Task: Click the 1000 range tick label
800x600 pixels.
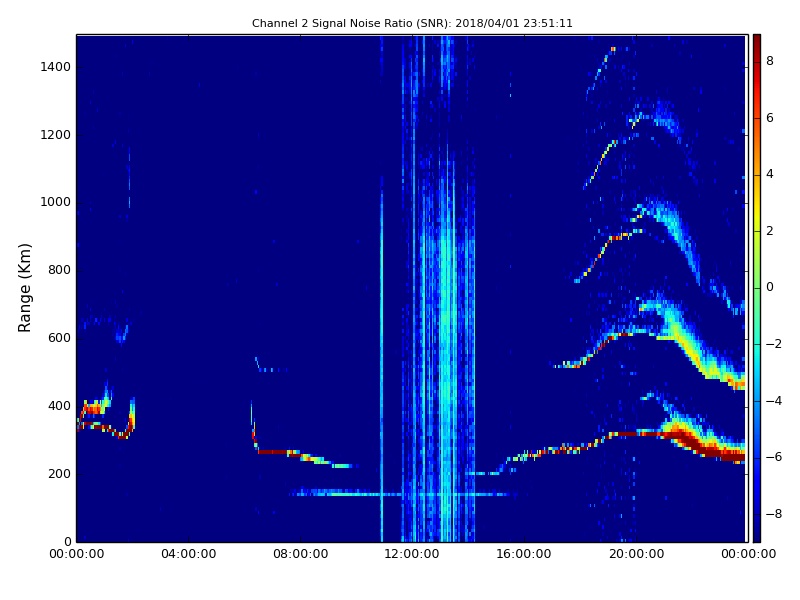Action: point(56,202)
